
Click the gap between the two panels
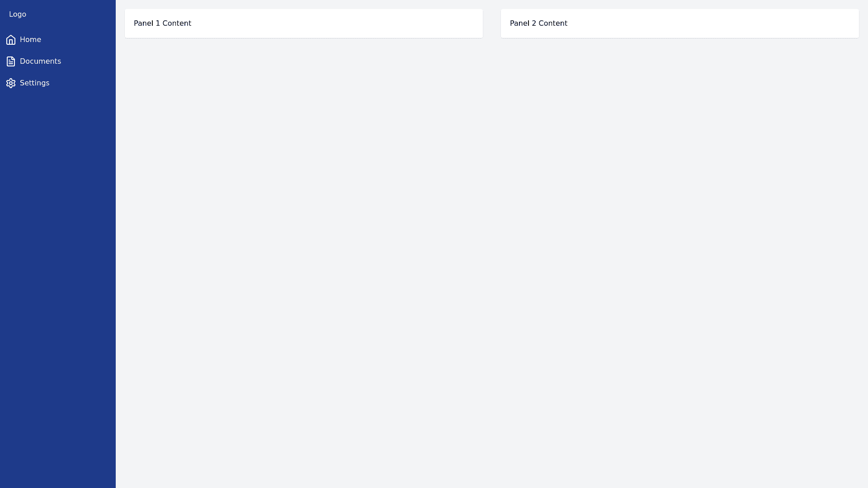(x=492, y=23)
